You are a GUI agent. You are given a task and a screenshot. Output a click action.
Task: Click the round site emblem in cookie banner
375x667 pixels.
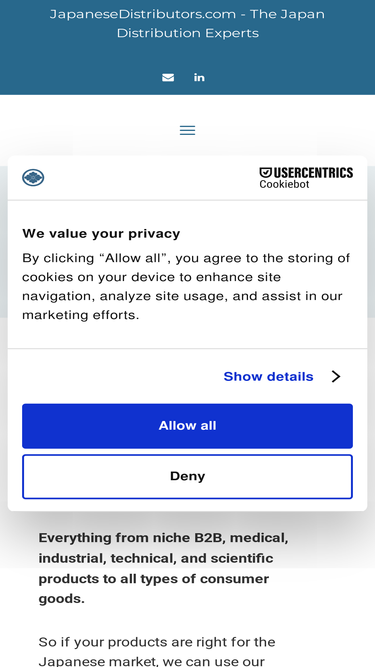coord(33,177)
